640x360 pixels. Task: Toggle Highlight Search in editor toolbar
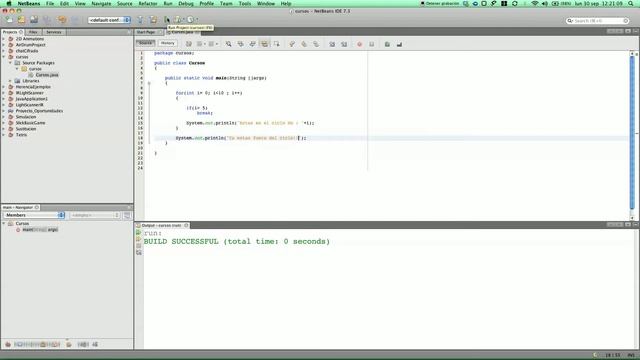[264, 44]
